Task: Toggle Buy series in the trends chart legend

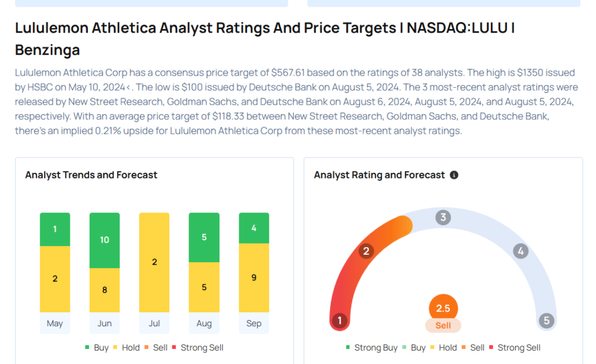Action: coord(97,347)
